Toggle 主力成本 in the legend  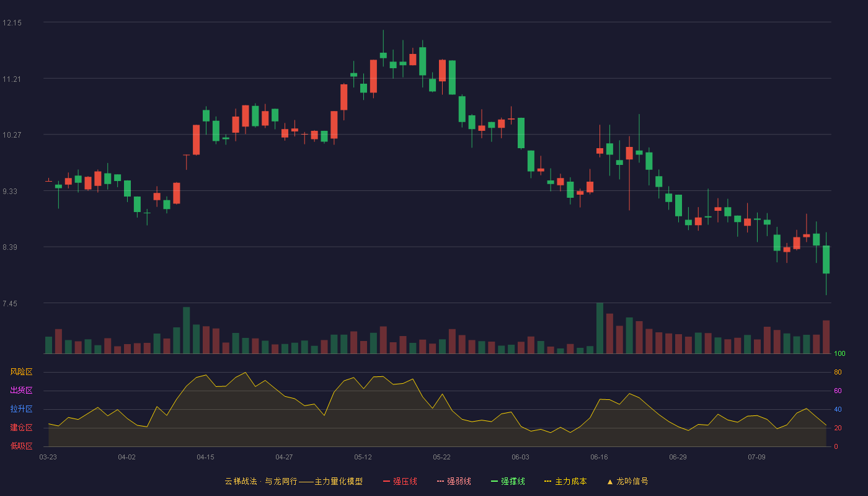(x=565, y=481)
